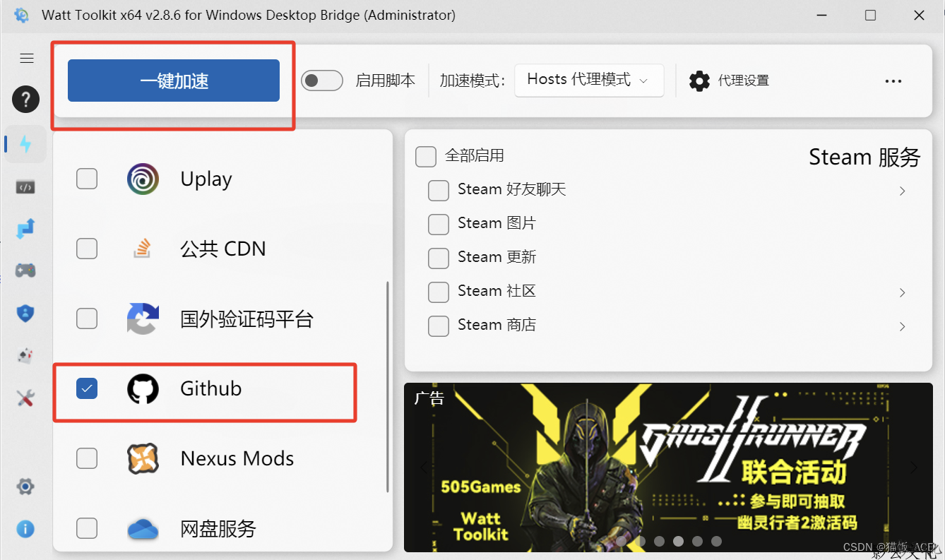Select Uplay in the service list
Image resolution: width=945 pixels, height=560 pixels.
tap(206, 179)
